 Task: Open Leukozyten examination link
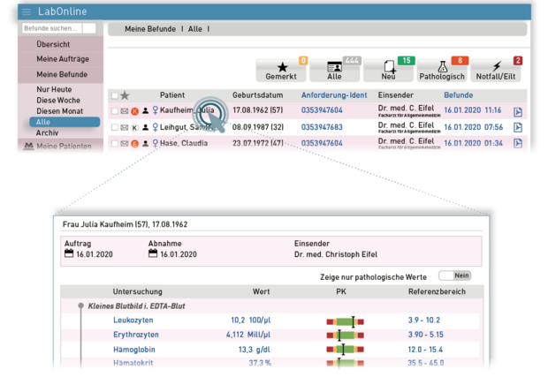coord(134,320)
